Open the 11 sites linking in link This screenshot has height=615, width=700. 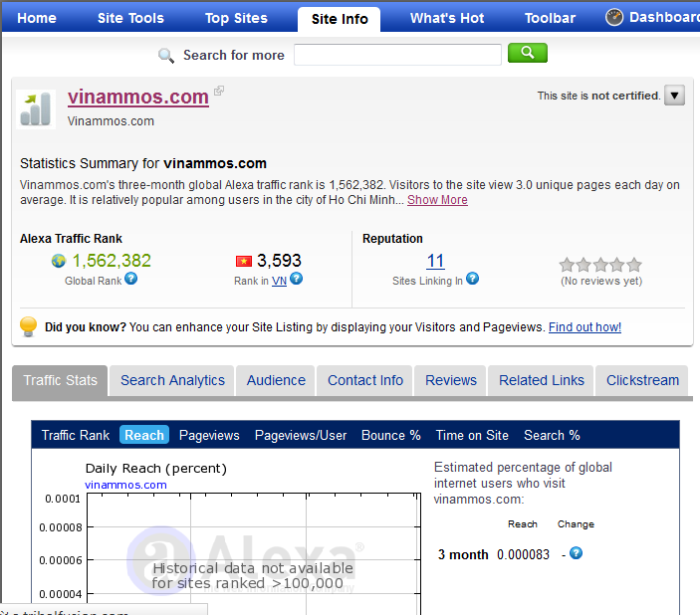[x=435, y=262]
